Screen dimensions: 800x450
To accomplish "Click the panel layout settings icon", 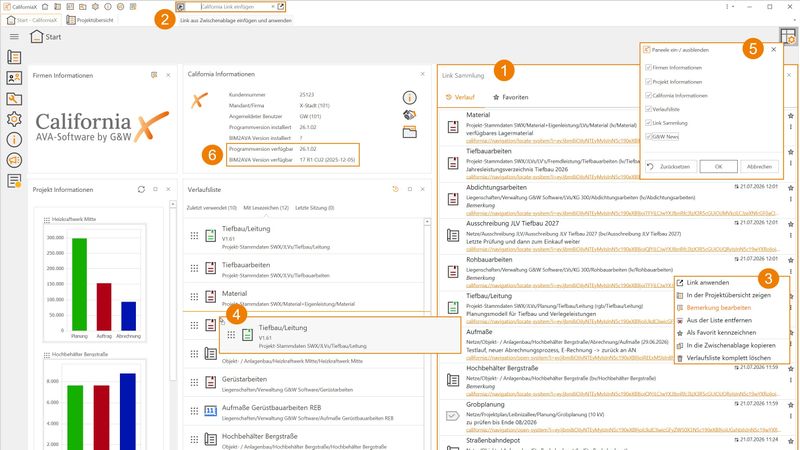I will [788, 36].
